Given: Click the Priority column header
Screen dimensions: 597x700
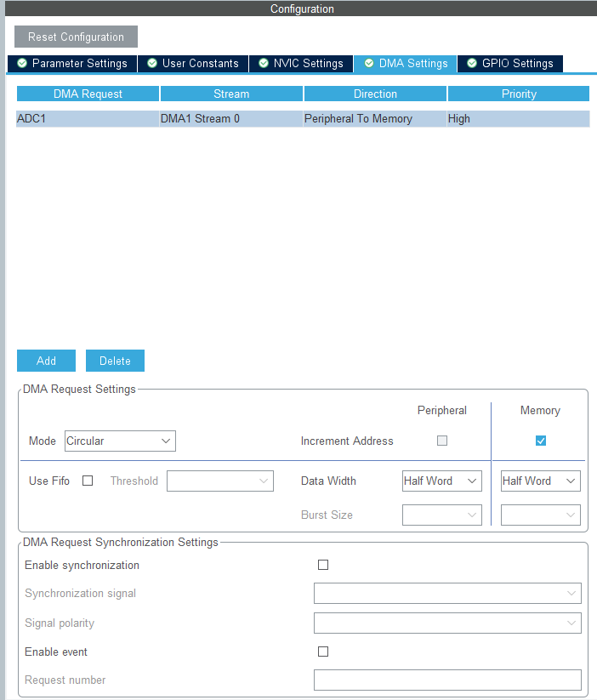Looking at the screenshot, I should point(519,94).
